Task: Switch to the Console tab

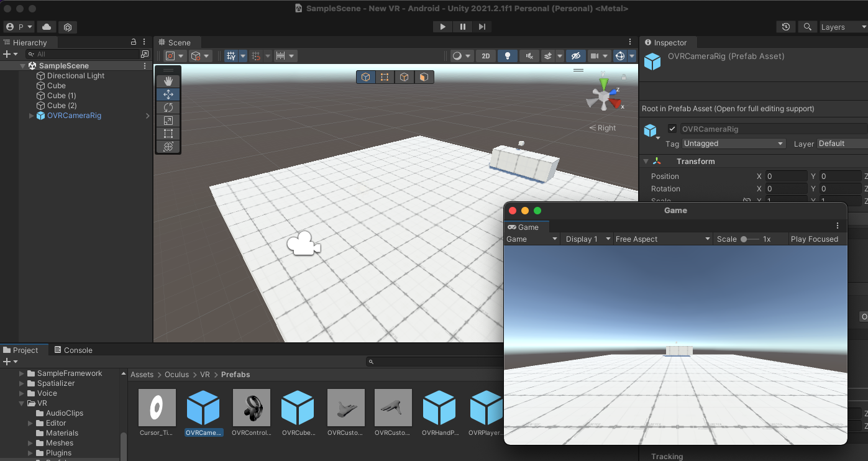Action: [73, 350]
